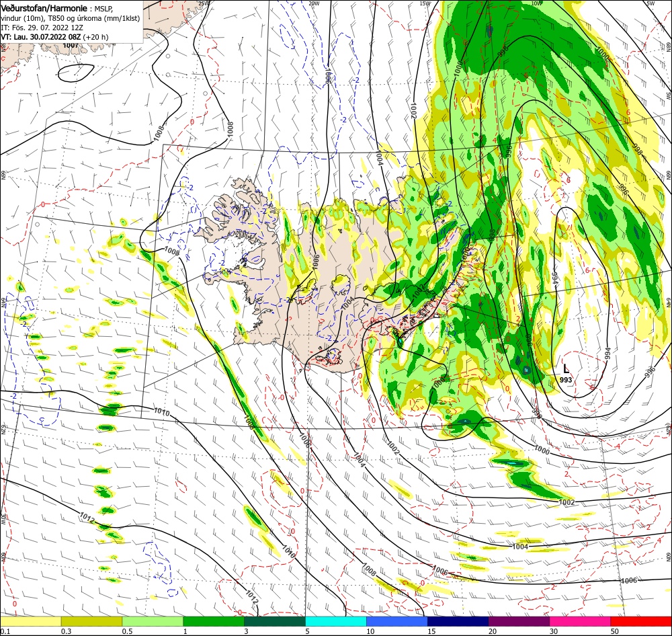Click the '993' low pressure value
This screenshot has height=636, width=672.
pos(566,380)
